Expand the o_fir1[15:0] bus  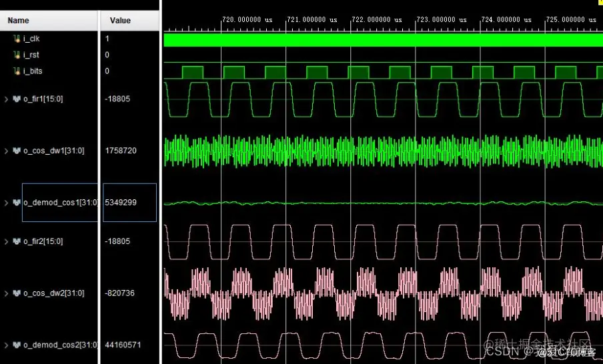point(7,99)
